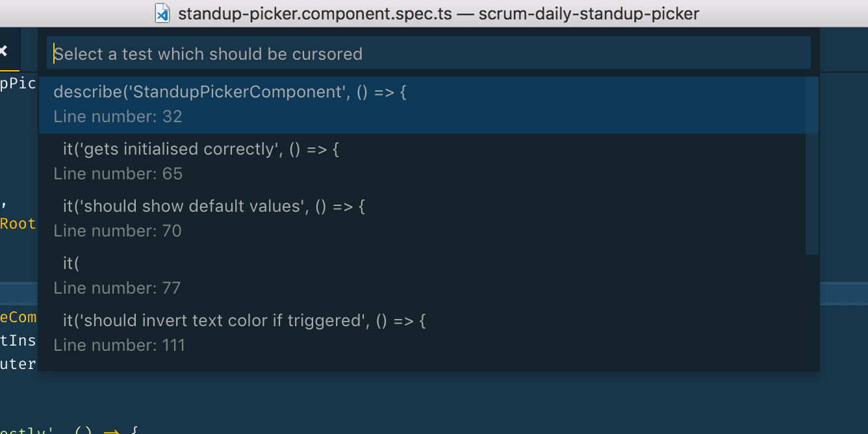Click the highlighted first quick pick row
The height and width of the screenshot is (434, 868).
coord(429,104)
